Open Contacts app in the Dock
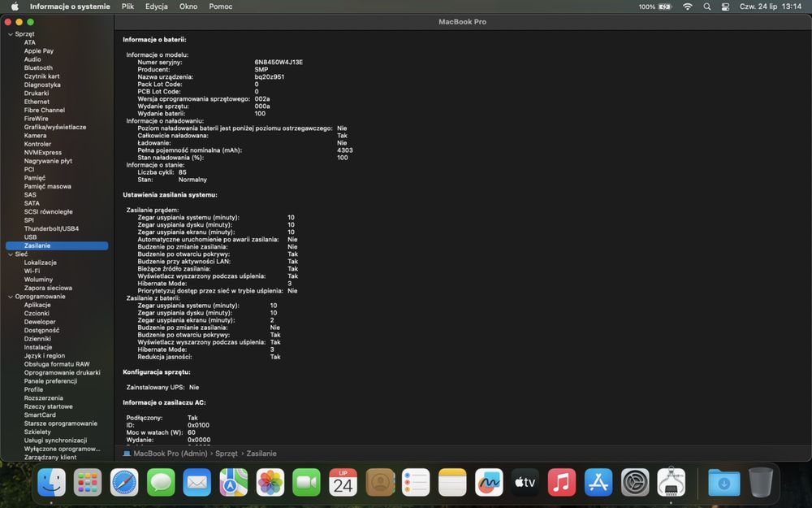The width and height of the screenshot is (812, 508). [x=379, y=483]
